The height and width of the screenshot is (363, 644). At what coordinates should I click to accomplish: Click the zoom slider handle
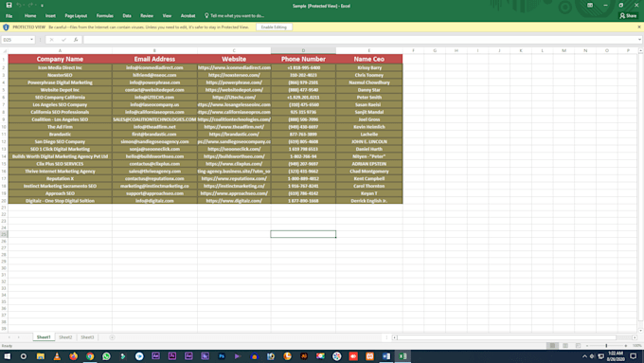(x=606, y=346)
